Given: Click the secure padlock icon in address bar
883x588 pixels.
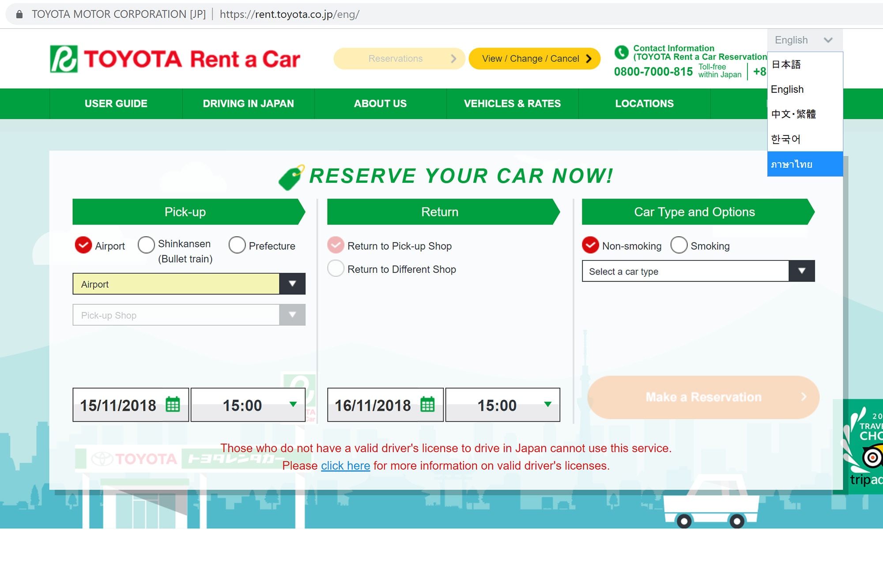Looking at the screenshot, I should [19, 14].
